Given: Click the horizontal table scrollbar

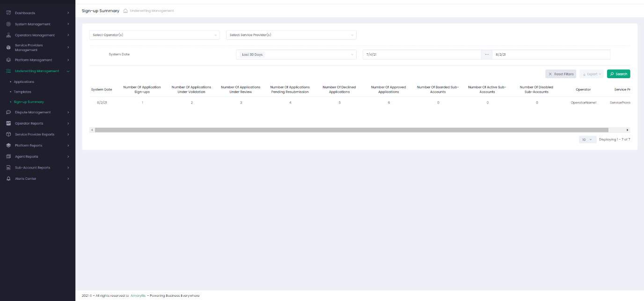Looking at the screenshot, I should point(351,130).
